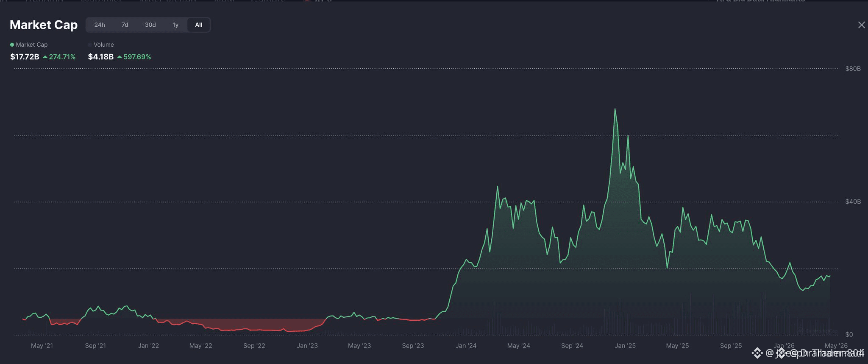Click the $40B y-axis label
Image resolution: width=868 pixels, height=364 pixels.
(853, 202)
